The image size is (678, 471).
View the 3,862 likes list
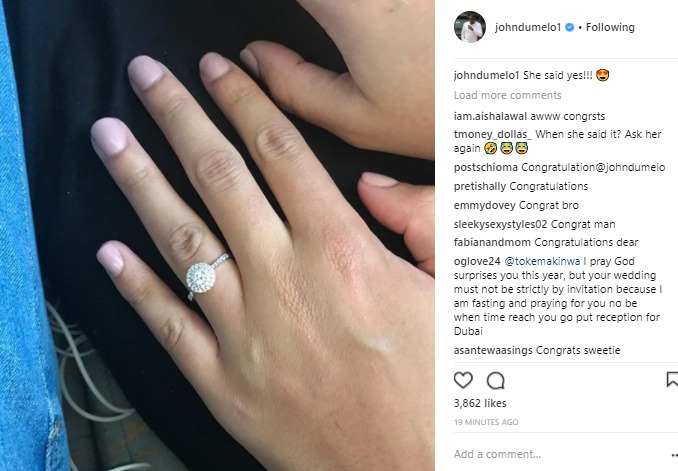[x=480, y=403]
